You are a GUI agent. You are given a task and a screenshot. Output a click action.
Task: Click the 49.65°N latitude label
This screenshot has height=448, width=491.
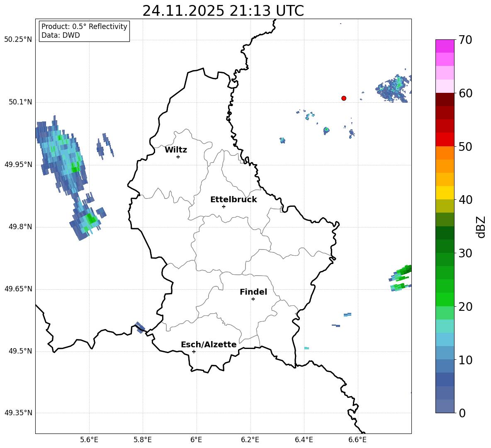tap(18, 288)
